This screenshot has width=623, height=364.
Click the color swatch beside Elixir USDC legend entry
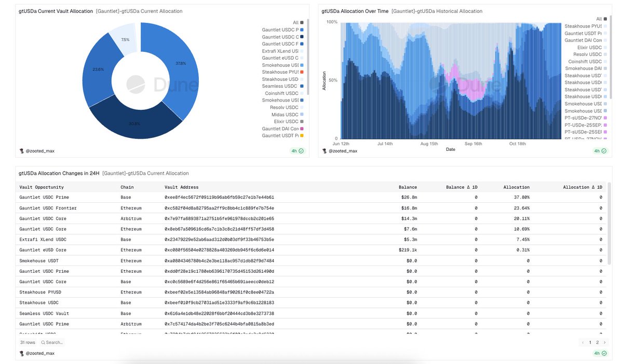pos(302,121)
